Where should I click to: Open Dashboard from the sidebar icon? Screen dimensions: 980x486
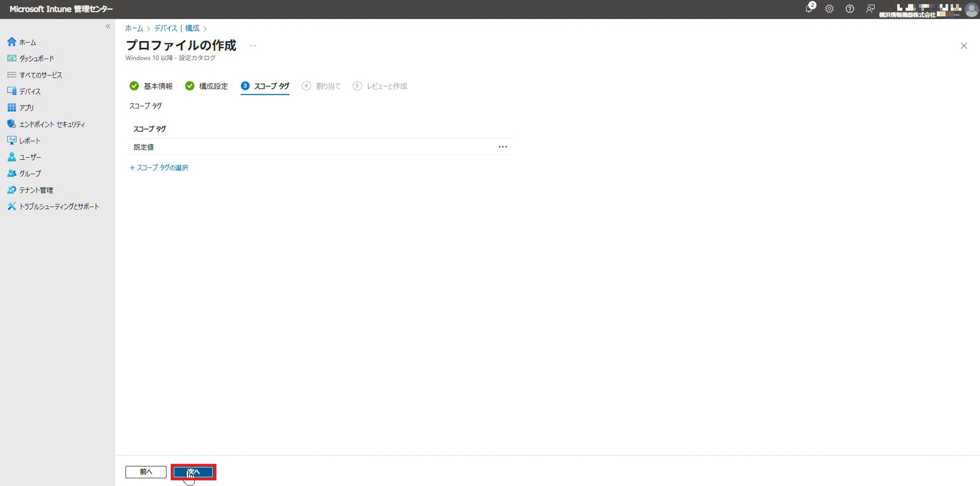click(x=11, y=58)
